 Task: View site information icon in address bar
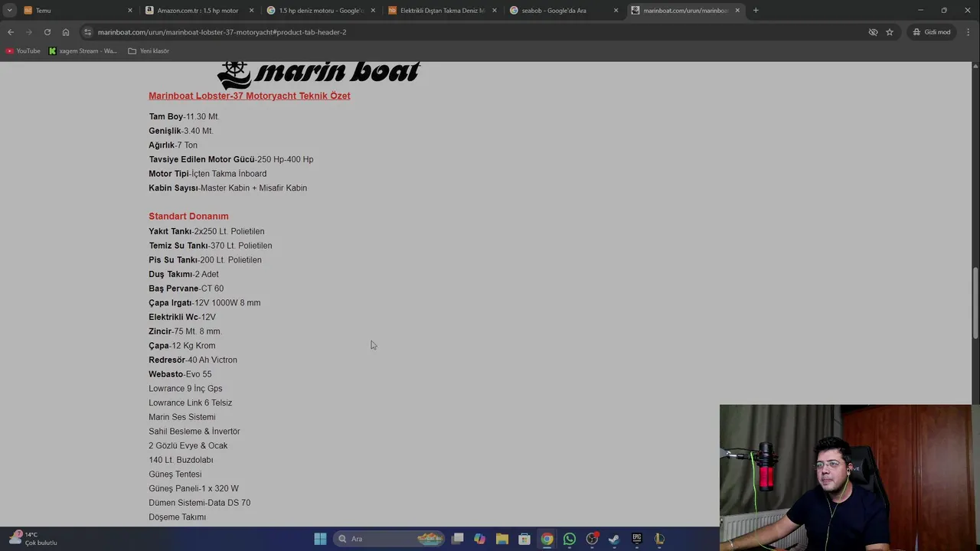point(88,32)
